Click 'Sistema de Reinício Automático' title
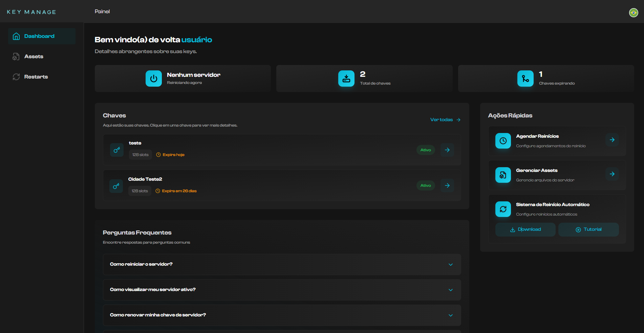Image resolution: width=644 pixels, height=333 pixels. (553, 205)
